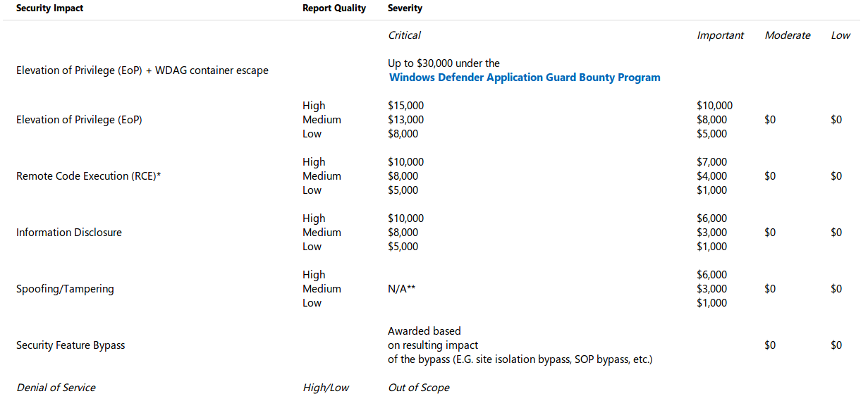868x401 pixels.
Task: Click the Security Impact column header
Action: click(49, 8)
